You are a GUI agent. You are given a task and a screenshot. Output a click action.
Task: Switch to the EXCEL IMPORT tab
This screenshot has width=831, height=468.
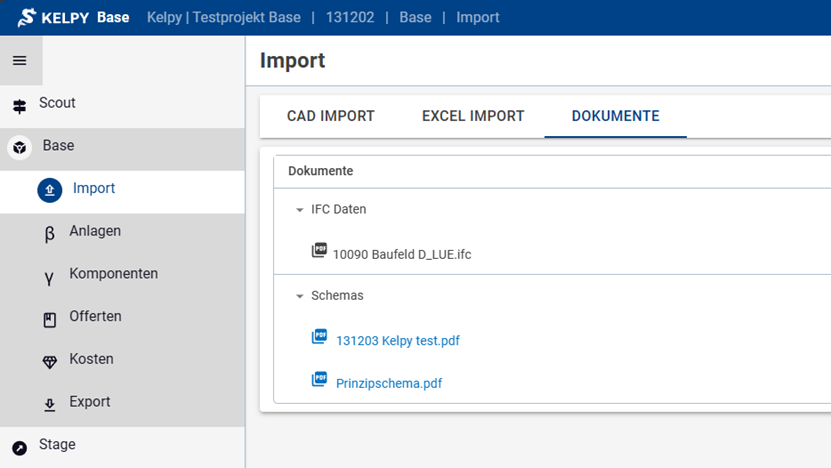(x=473, y=116)
